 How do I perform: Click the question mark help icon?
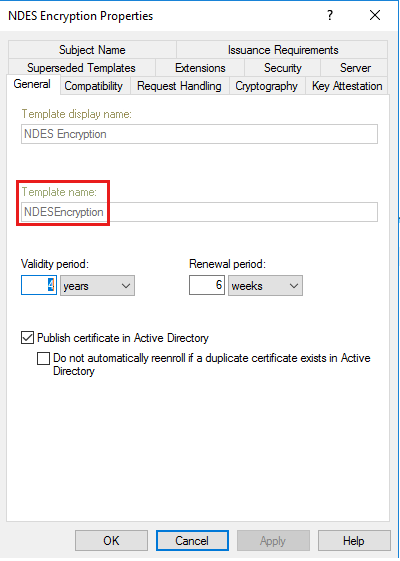pos(330,15)
